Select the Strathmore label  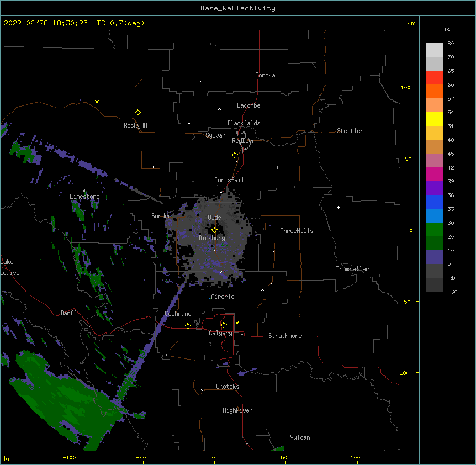285,336
